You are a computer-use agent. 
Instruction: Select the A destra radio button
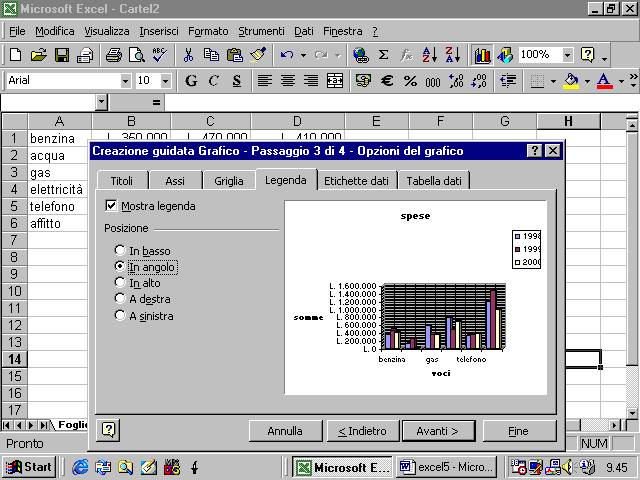click(x=120, y=298)
